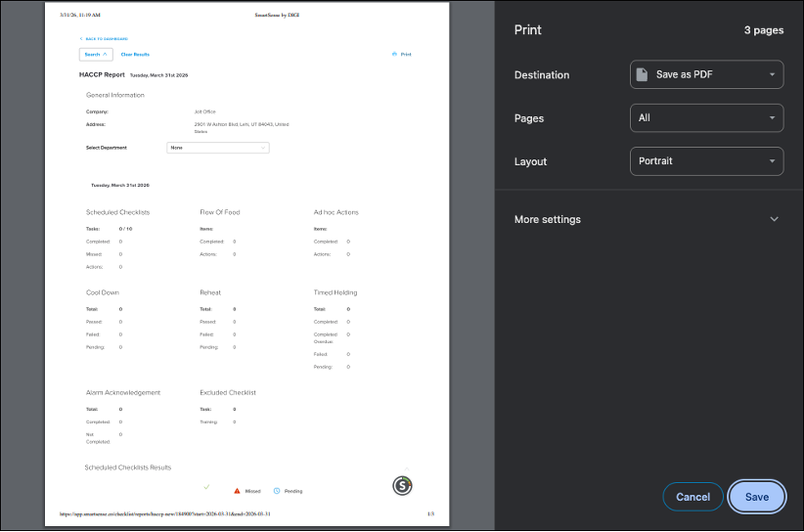Click the '3 pages' count label
804x532 pixels.
(x=764, y=30)
